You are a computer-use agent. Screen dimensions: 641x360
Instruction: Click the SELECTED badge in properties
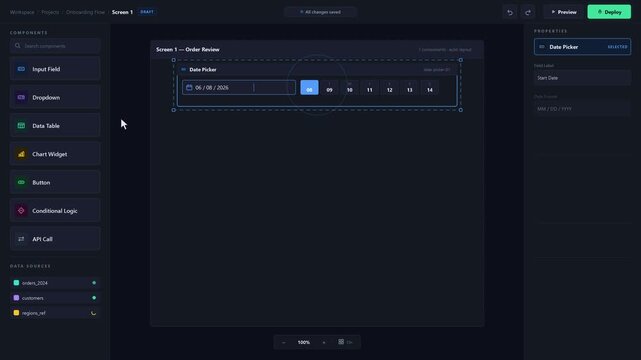pos(617,47)
